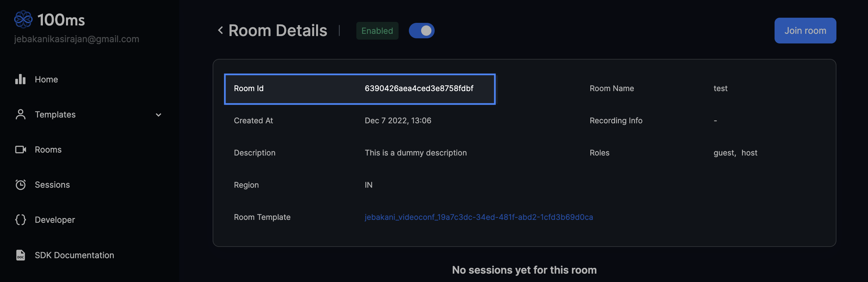
Task: Click the Sessions clock icon
Action: pyautogui.click(x=21, y=184)
